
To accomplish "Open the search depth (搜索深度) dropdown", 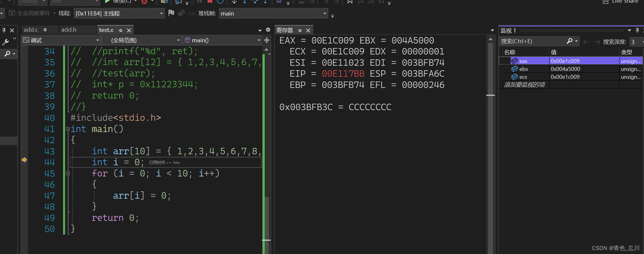I will pyautogui.click(x=637, y=42).
